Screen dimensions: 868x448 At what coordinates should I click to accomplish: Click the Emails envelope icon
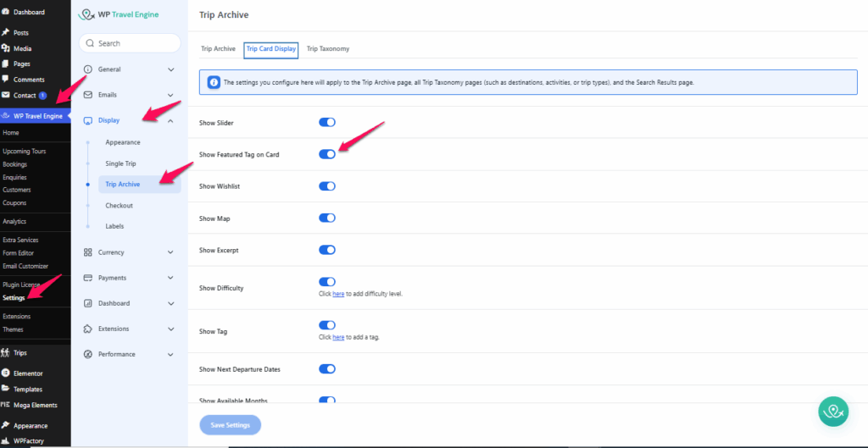coord(88,95)
